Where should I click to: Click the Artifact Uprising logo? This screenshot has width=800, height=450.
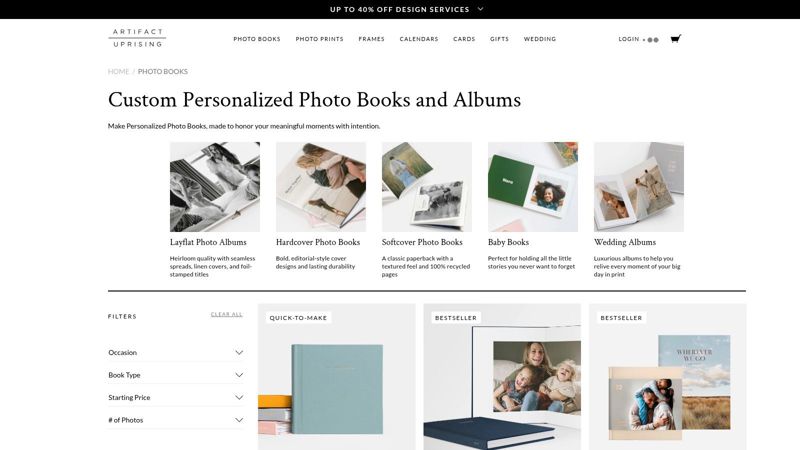(137, 38)
